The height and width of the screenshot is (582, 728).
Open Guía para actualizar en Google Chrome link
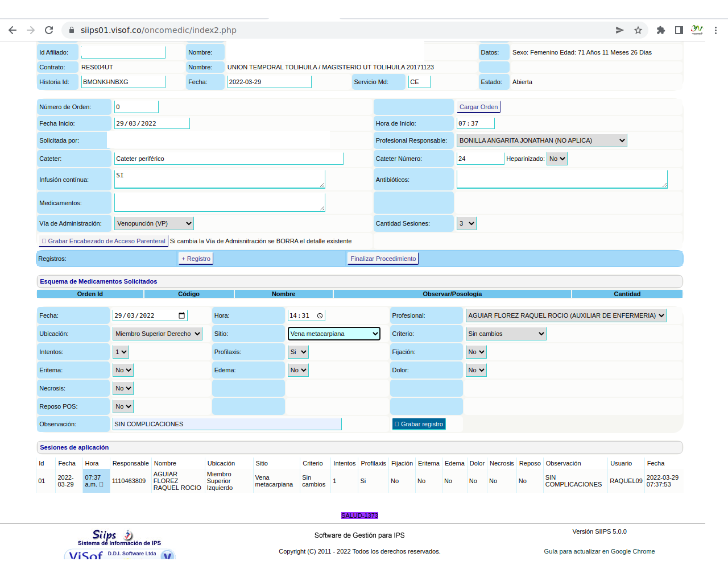[599, 551]
